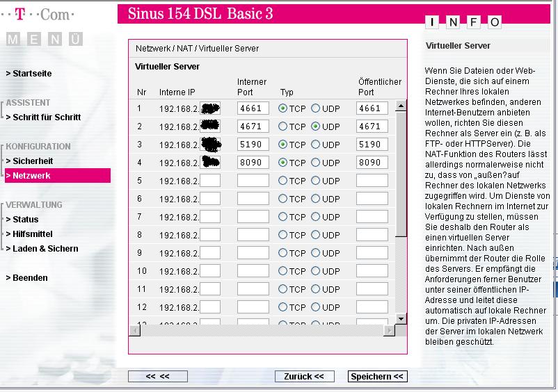558x392 pixels.
Task: Click the horizontal scroll left arrow
Action: click(x=134, y=331)
